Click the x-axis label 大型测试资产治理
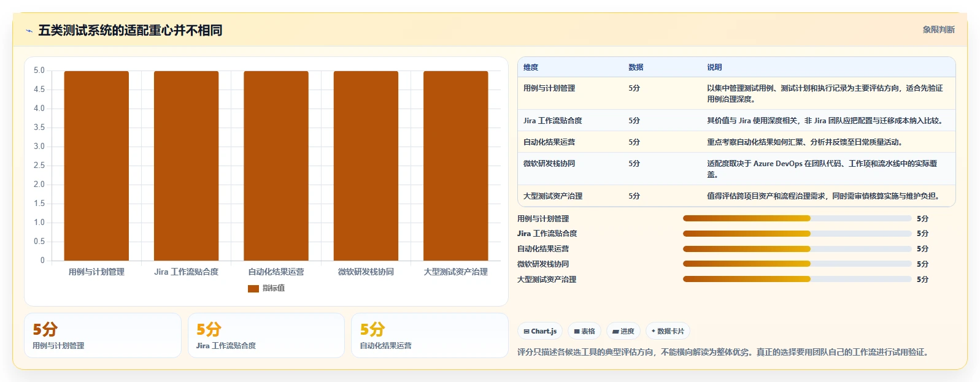Screen dimensions: 980x382 tap(455, 272)
